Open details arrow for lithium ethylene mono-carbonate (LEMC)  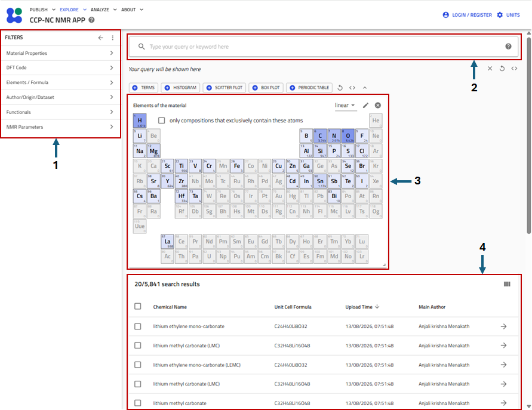click(503, 365)
